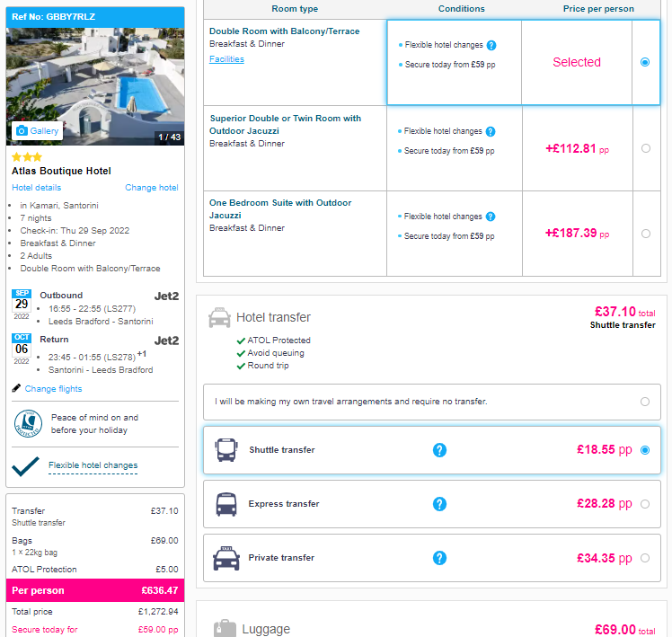The image size is (672, 637).
Task: Select Express transfer radio button
Action: (644, 504)
